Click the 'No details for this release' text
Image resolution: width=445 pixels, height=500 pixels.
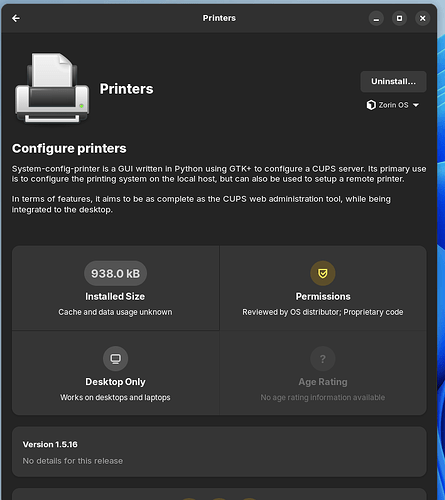(73, 461)
